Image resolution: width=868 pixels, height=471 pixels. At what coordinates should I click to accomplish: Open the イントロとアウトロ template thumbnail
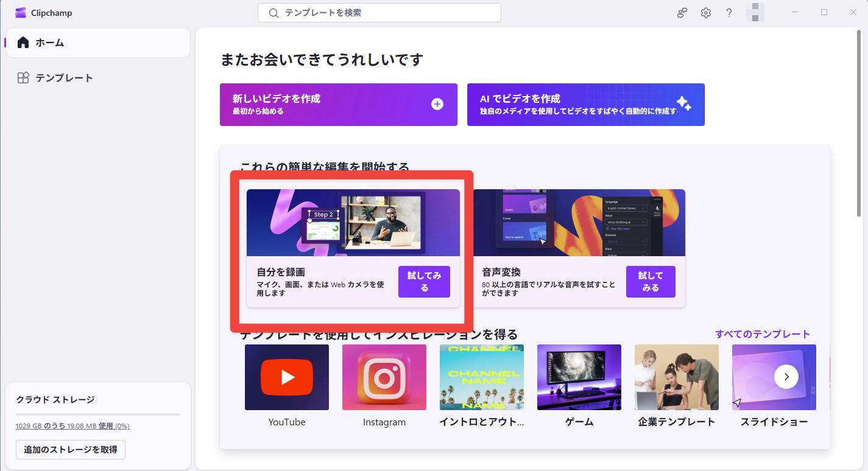482,377
